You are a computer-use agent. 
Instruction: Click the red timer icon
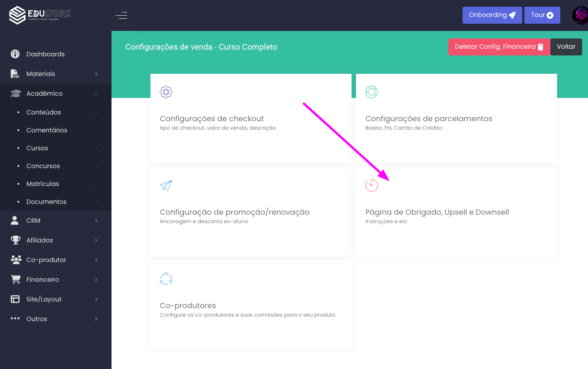coord(372,185)
